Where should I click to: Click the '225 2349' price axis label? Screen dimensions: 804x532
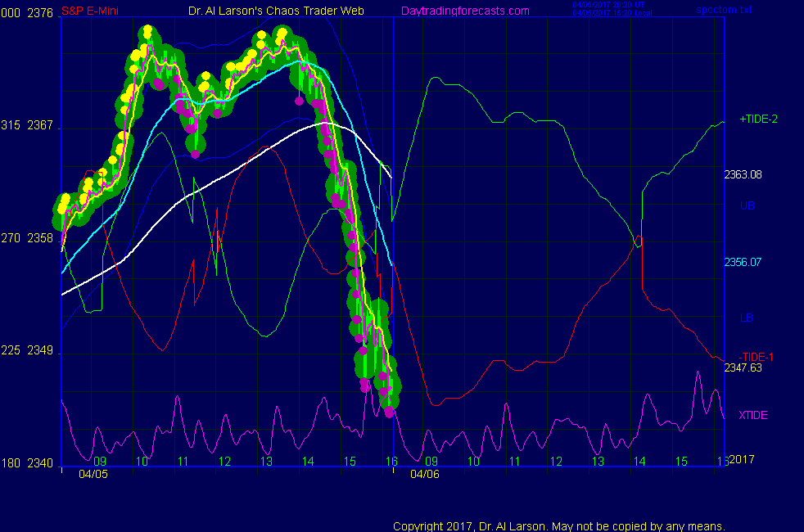pos(27,350)
